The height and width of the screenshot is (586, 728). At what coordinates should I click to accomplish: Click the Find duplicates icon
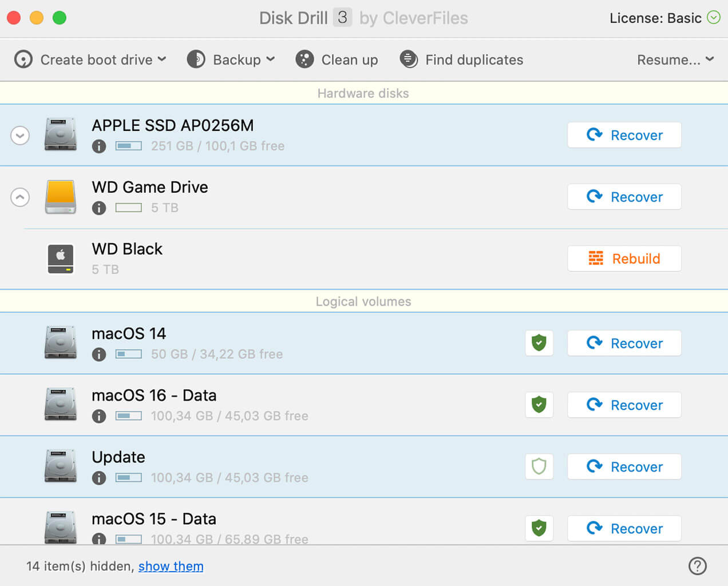tap(409, 59)
